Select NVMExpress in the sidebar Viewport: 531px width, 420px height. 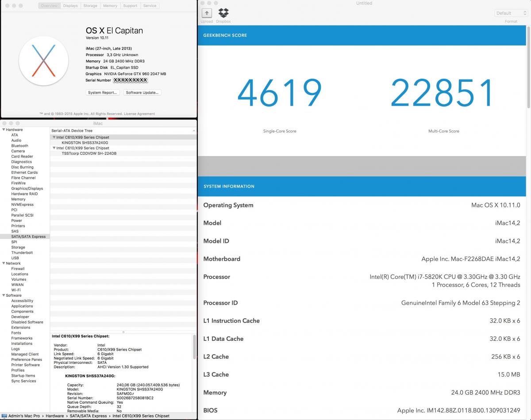[23, 205]
